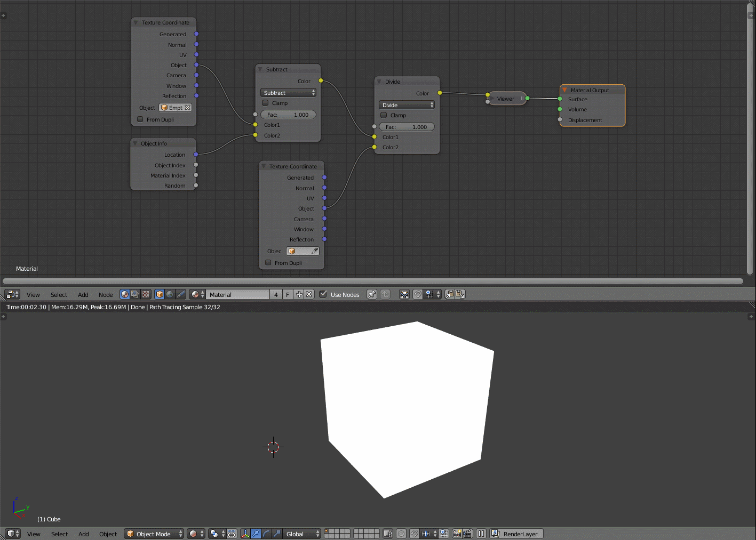Click the snap magnet icon in 3D view header
Screen dimensions: 756x540
pos(414,534)
